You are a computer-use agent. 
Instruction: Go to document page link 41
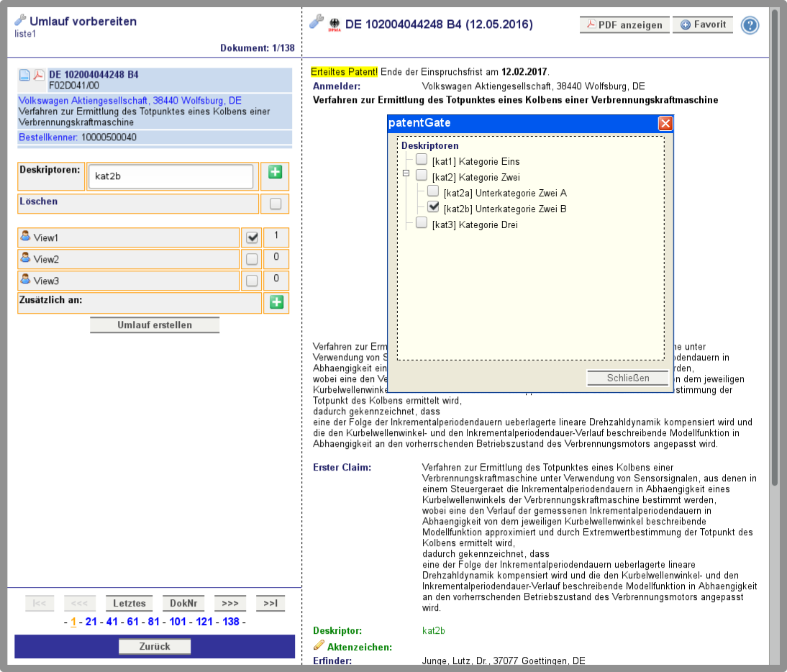coord(112,622)
